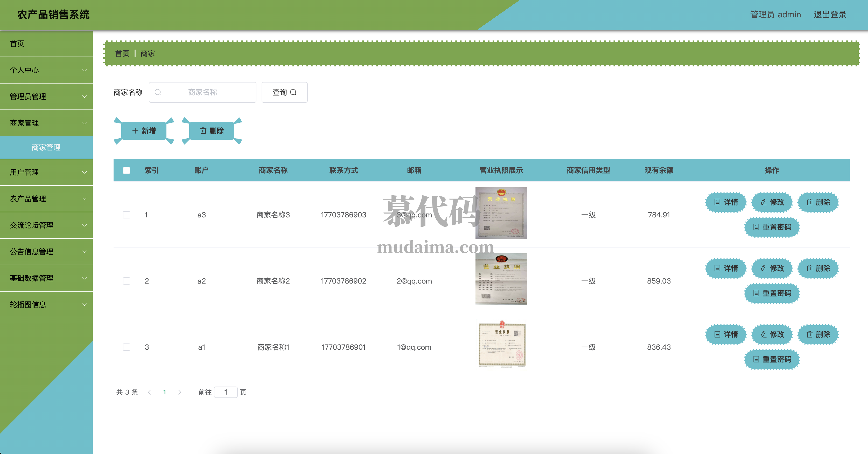This screenshot has width=868, height=454.
Task: Click the 商家名称 search input field
Action: tap(202, 92)
